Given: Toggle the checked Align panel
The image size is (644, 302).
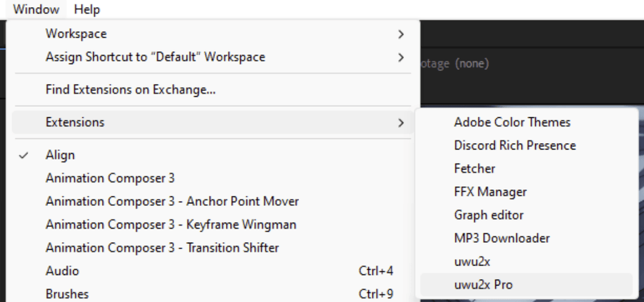Looking at the screenshot, I should 60,155.
